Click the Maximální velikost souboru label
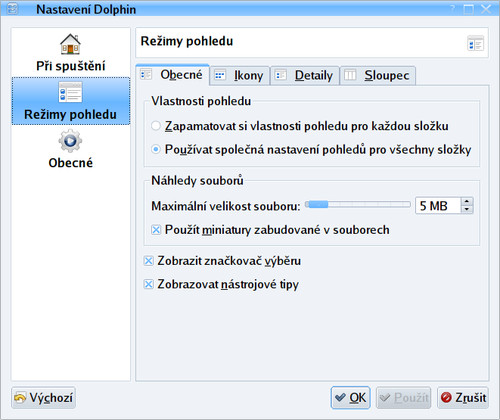The width and height of the screenshot is (500, 420). pos(226,206)
